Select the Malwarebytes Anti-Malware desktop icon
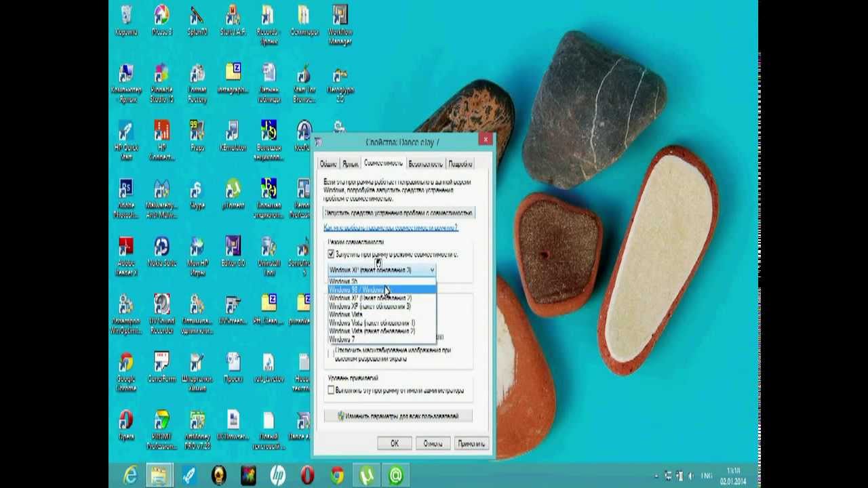 [x=161, y=199]
